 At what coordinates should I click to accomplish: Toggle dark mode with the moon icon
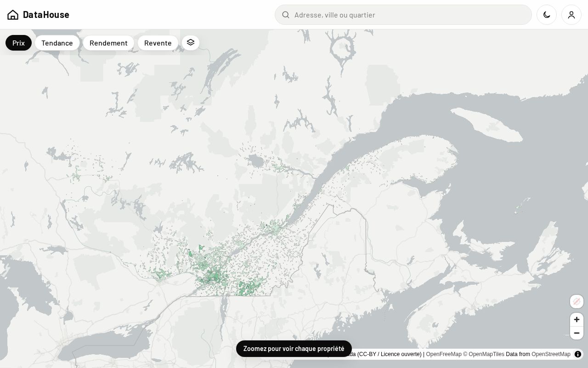[x=547, y=15]
